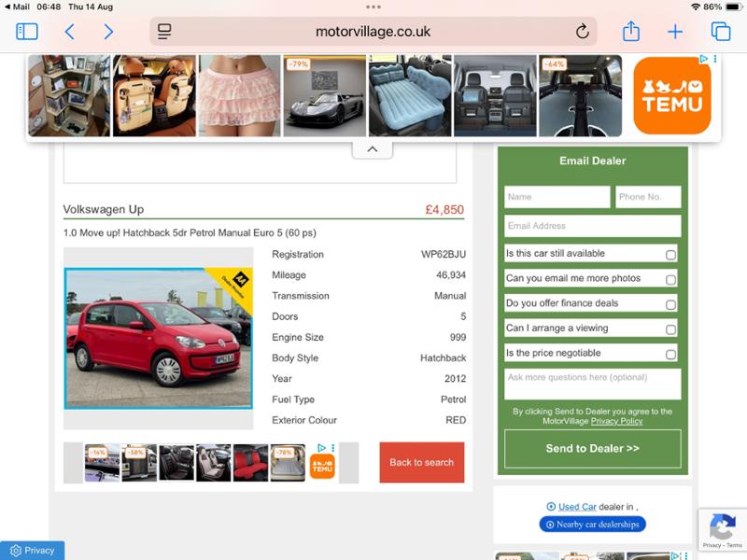The height and width of the screenshot is (560, 747).
Task: Click the Send to Dealer button
Action: [x=593, y=449]
